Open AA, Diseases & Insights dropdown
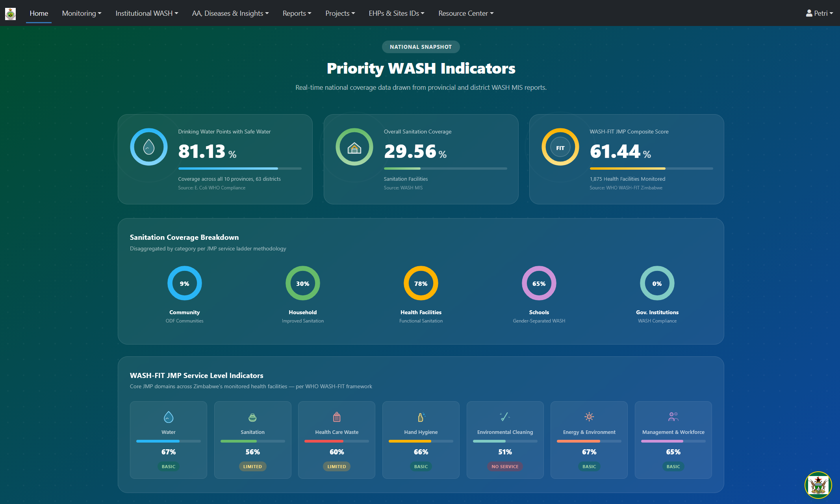 230,13
